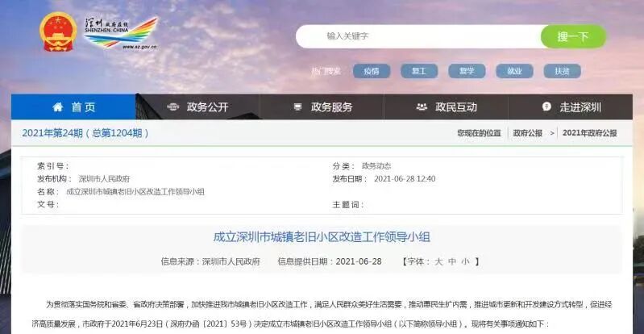Click the round icon beside 走进深圳
The width and height of the screenshot is (644, 334).
[546, 107]
